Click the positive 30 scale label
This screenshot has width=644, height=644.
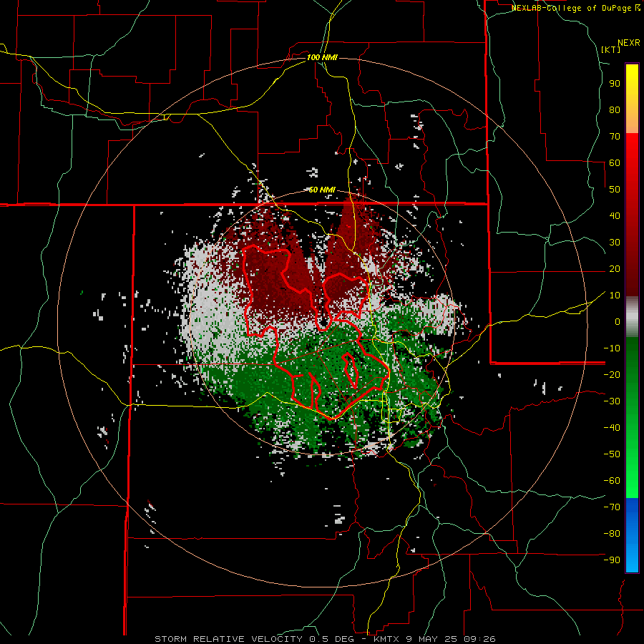[615, 243]
